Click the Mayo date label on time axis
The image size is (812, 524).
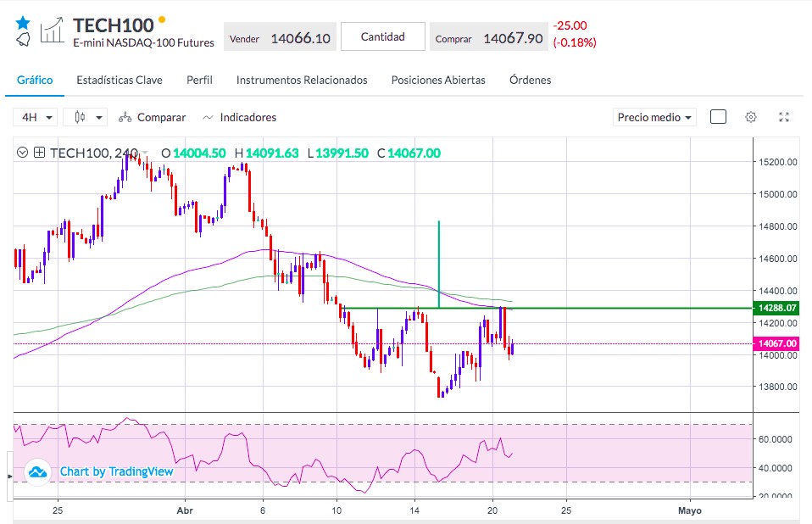(690, 510)
